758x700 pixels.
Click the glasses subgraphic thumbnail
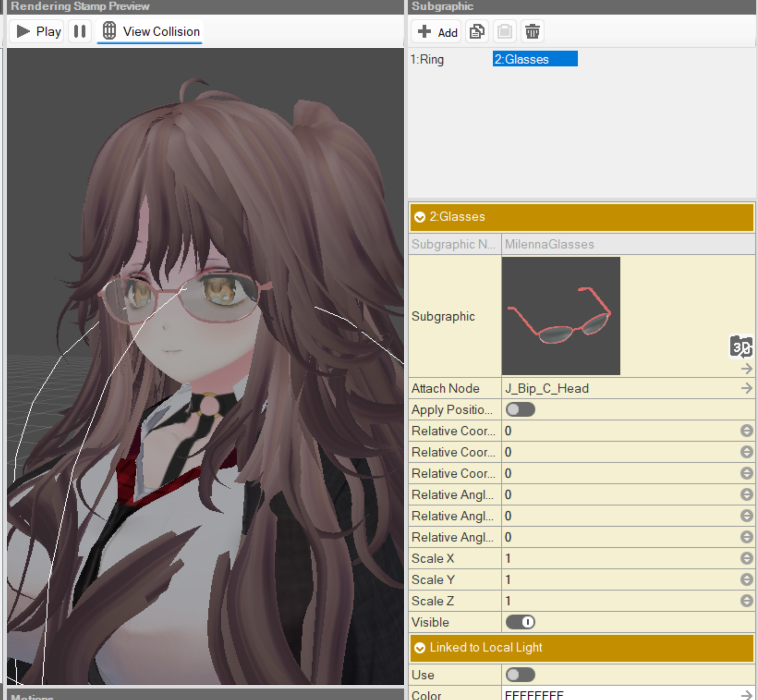click(x=561, y=316)
